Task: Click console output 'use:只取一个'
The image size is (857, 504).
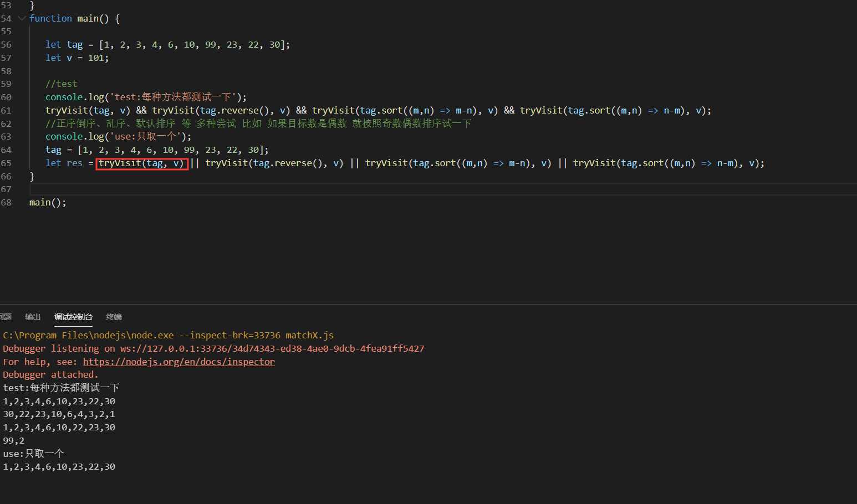Action: [33, 454]
